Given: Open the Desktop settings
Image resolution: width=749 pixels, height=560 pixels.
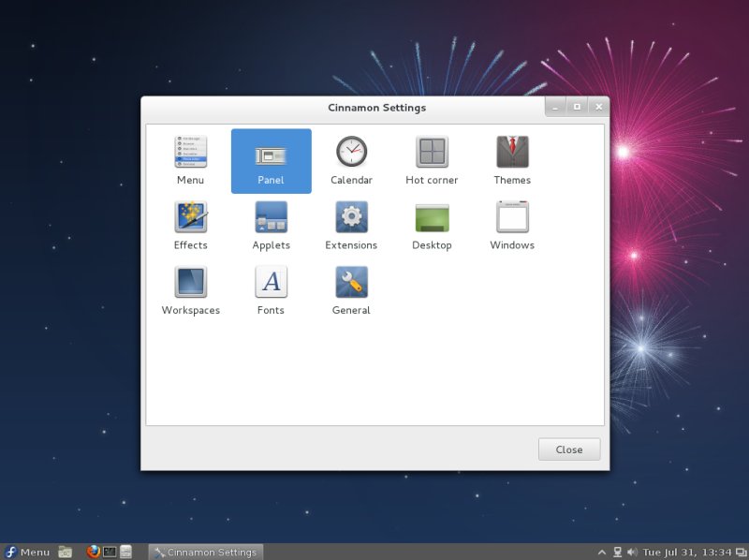Looking at the screenshot, I should tap(432, 226).
